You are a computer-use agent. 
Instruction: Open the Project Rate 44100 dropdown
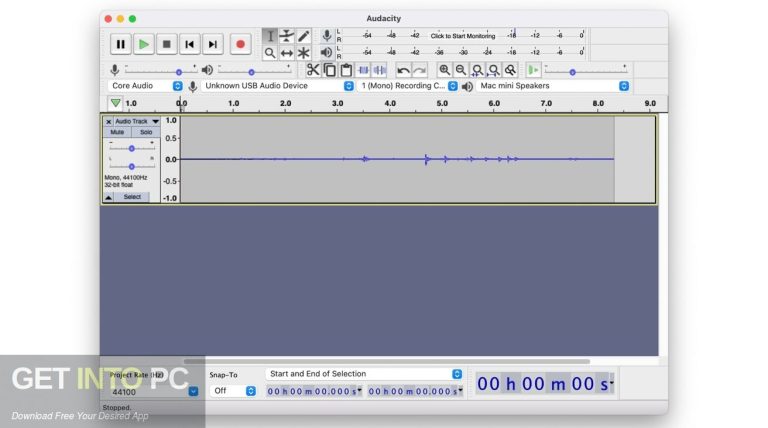tap(153, 392)
